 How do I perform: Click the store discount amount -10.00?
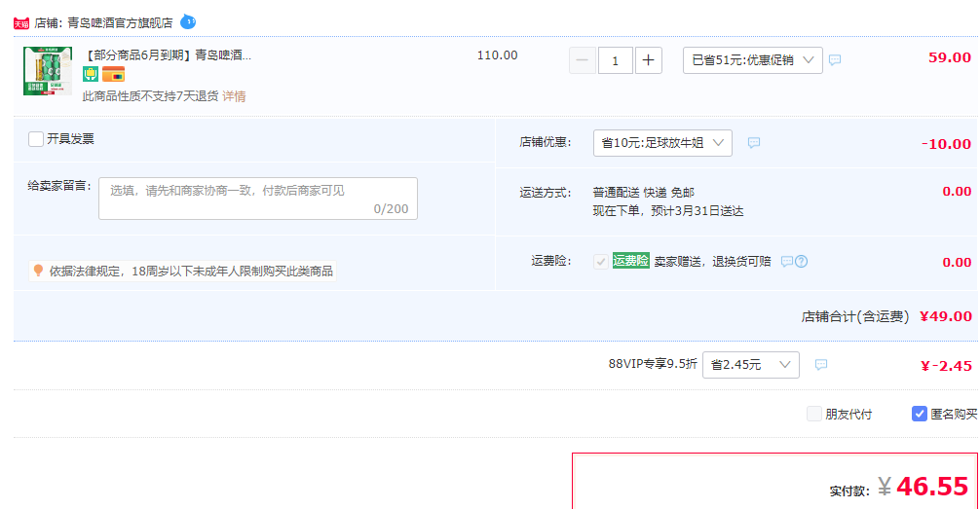946,144
